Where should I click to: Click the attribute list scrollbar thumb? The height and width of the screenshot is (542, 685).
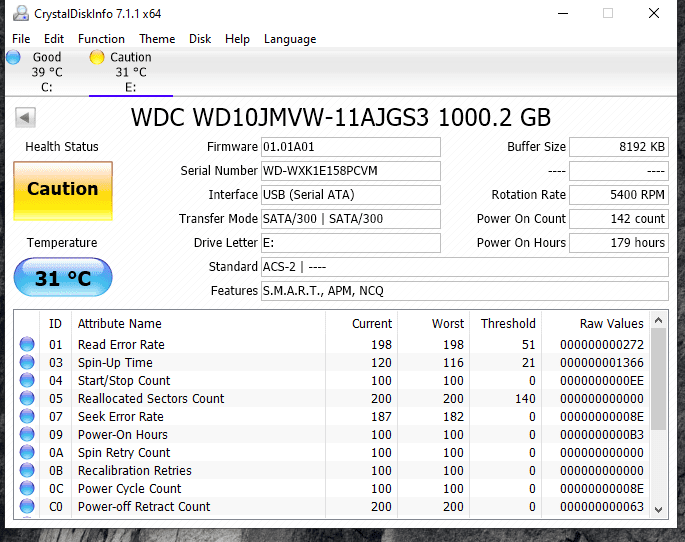coord(658,379)
